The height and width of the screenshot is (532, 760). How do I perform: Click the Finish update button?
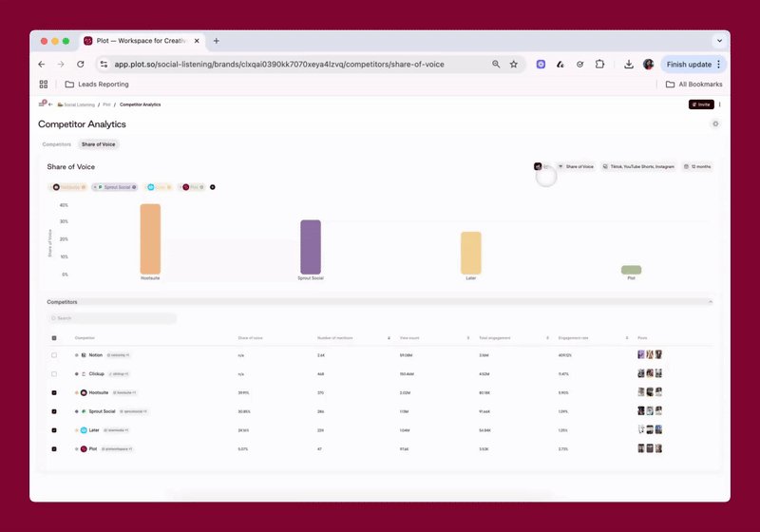coord(689,64)
